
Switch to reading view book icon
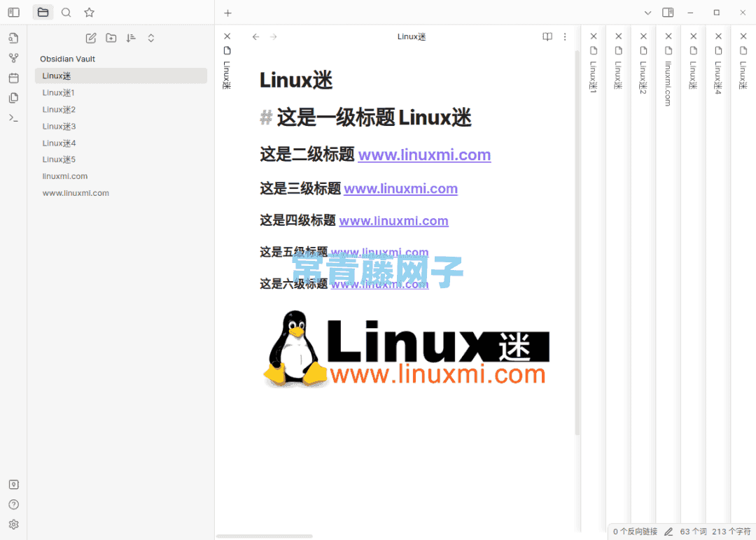click(x=547, y=36)
